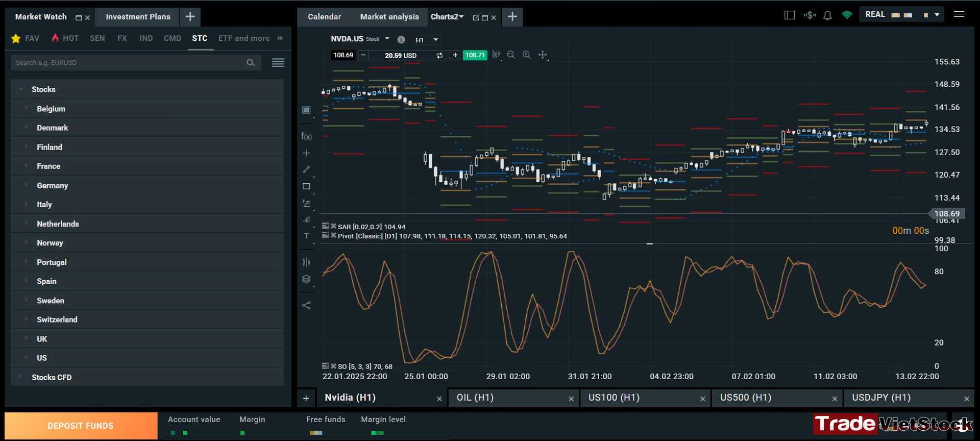Sell NVDA at 108.69
The image size is (980, 441).
(344, 55)
